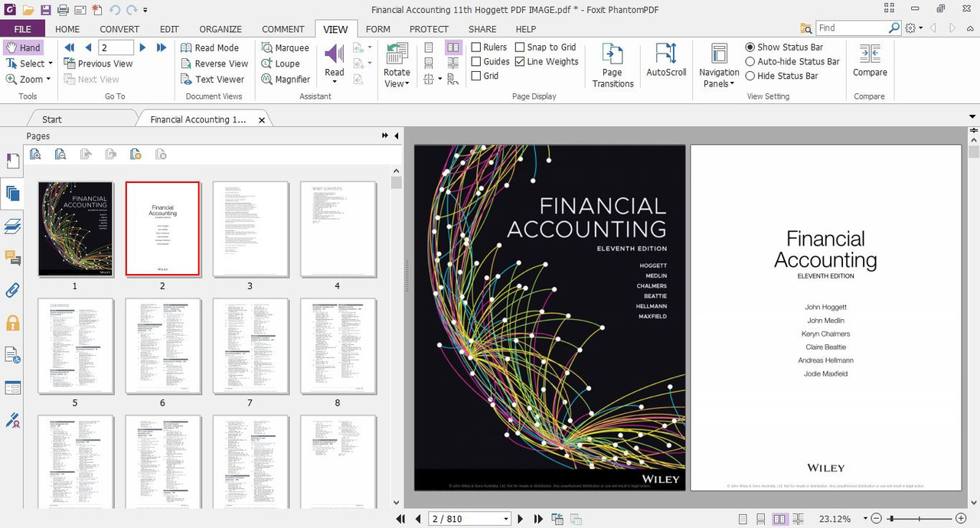Activate the Marquee zoom tool
980x528 pixels.
[x=285, y=47]
